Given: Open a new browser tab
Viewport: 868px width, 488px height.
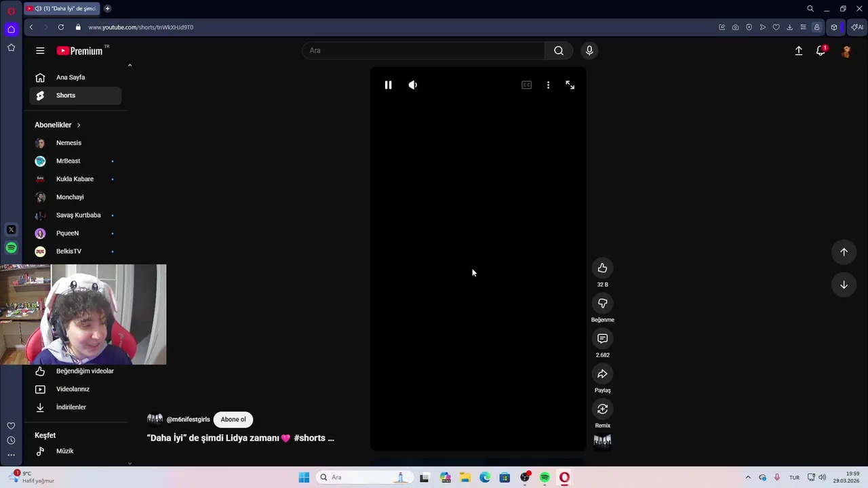Looking at the screenshot, I should click(x=107, y=9).
